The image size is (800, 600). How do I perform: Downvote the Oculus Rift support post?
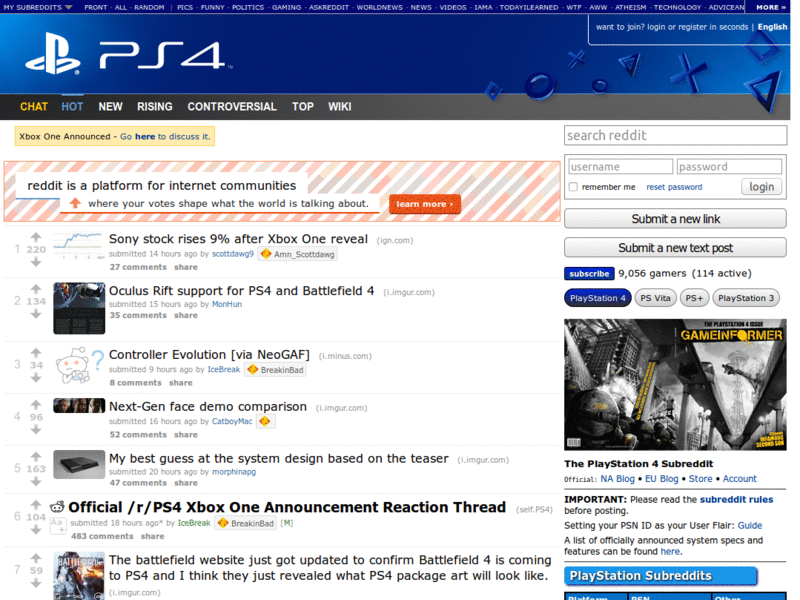click(36, 314)
